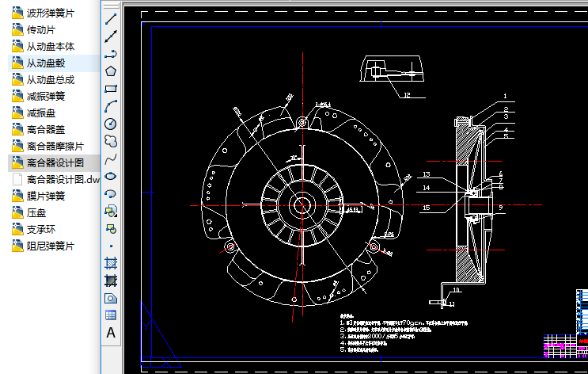Viewport: 588px width, 374px height.
Task: Select the 从动盘本体 folder
Action: [x=43, y=47]
